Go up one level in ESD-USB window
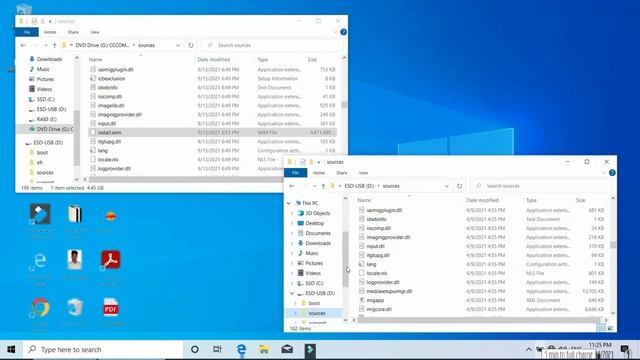The image size is (640, 360). pos(323,186)
